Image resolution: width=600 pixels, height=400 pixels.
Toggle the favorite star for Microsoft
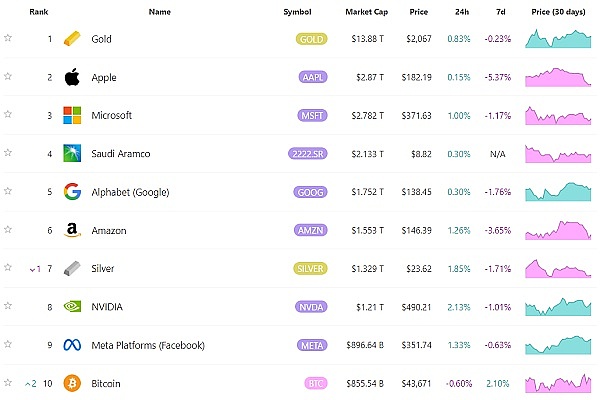click(8, 115)
